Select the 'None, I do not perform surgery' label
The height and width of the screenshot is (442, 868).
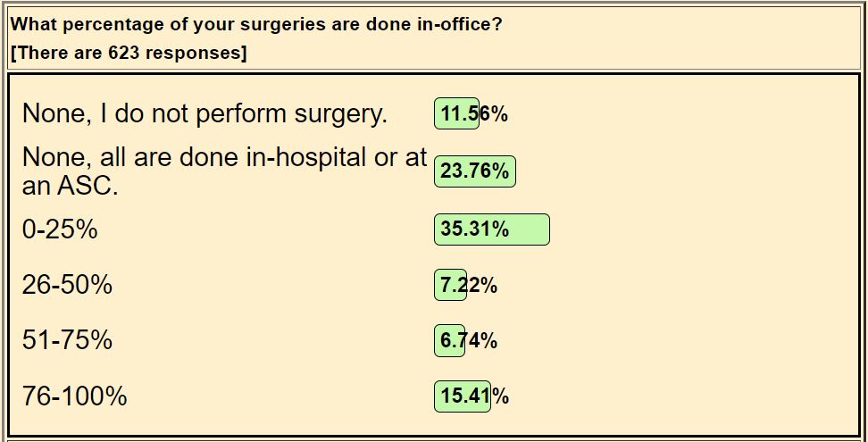pos(204,113)
